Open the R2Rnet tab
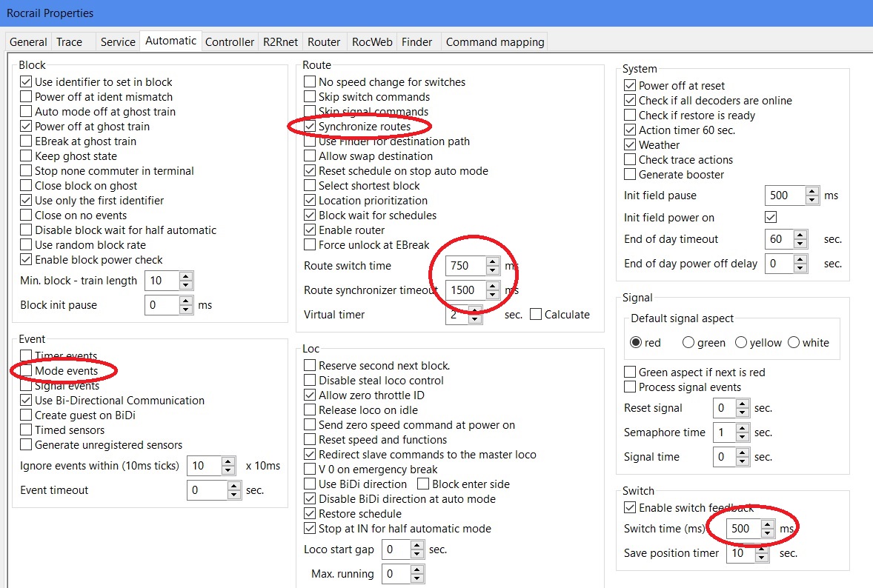The height and width of the screenshot is (588, 873). tap(281, 42)
